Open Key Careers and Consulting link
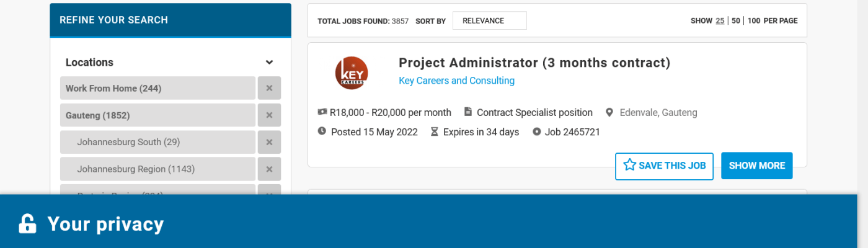 click(456, 81)
